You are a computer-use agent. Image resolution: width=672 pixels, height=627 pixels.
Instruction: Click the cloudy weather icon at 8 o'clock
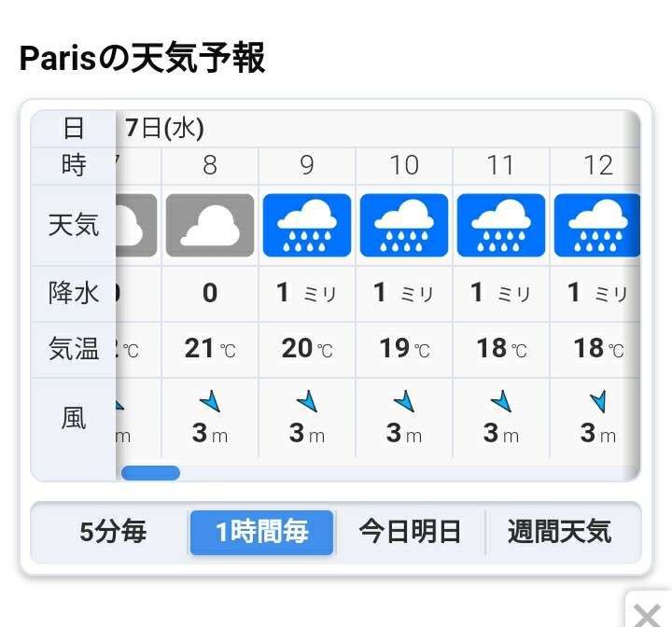pos(210,226)
